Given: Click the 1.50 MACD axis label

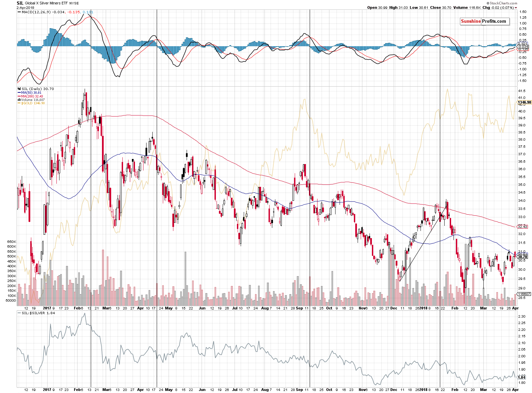Looking at the screenshot, I should (x=522, y=12).
